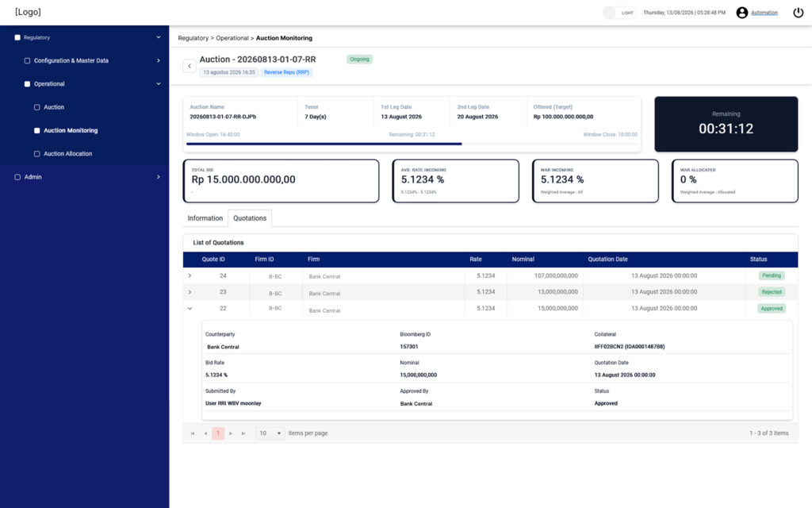Click collateral IIFF02BCN2 value
The width and height of the screenshot is (812, 508).
[629, 347]
